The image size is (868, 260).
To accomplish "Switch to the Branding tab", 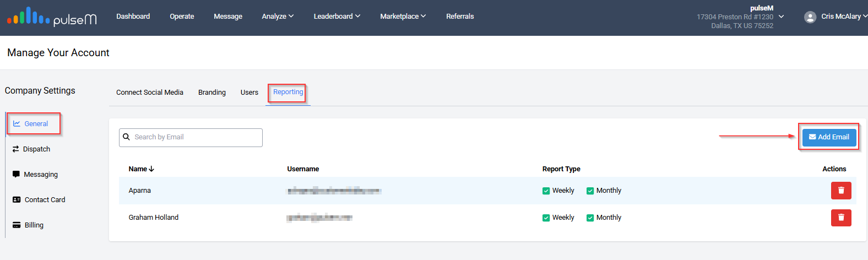I will [212, 93].
